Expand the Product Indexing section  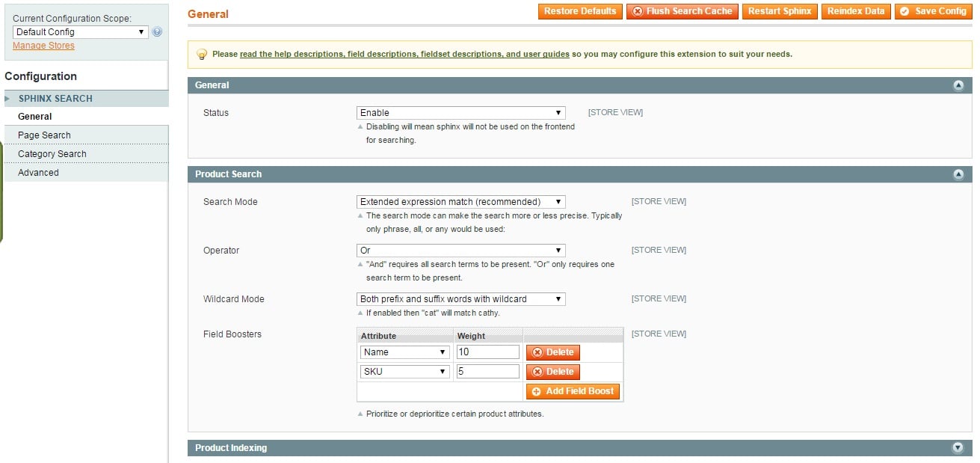tap(958, 447)
